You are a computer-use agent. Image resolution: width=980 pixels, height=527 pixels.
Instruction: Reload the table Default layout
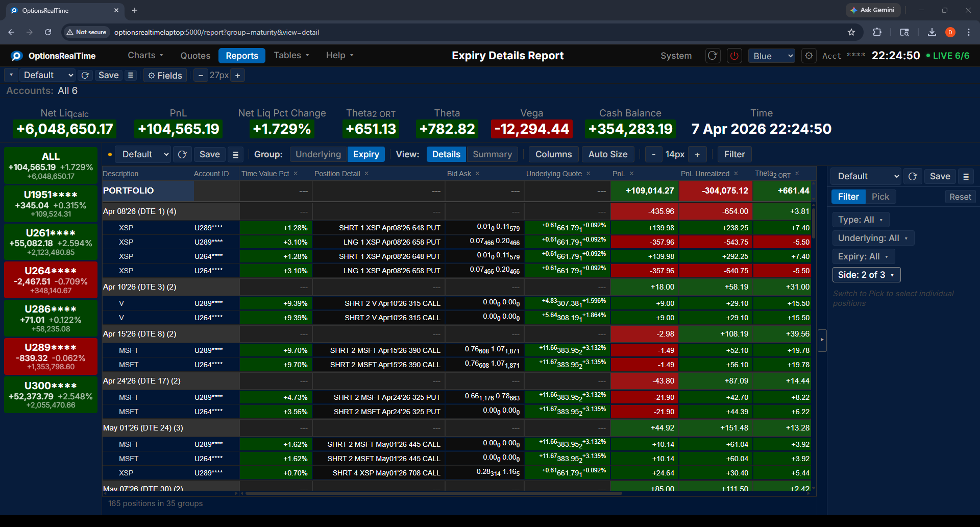182,154
